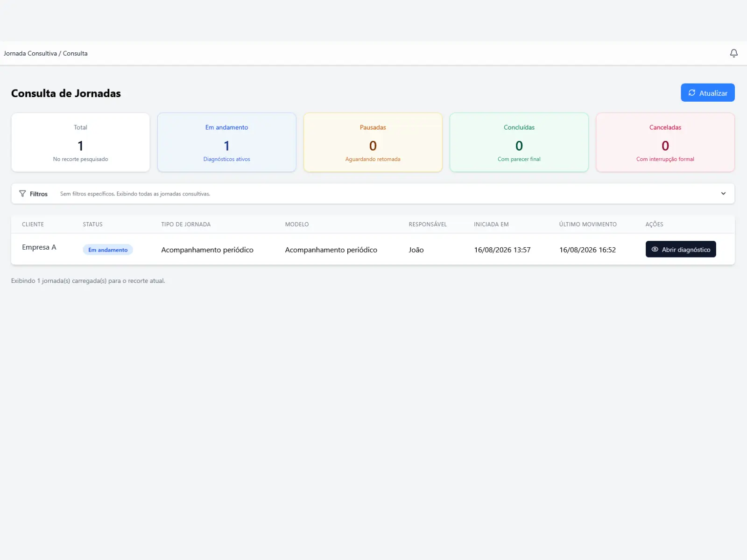
Task: Click the Exibindo 1 jornada(s) footer text
Action: (x=88, y=281)
